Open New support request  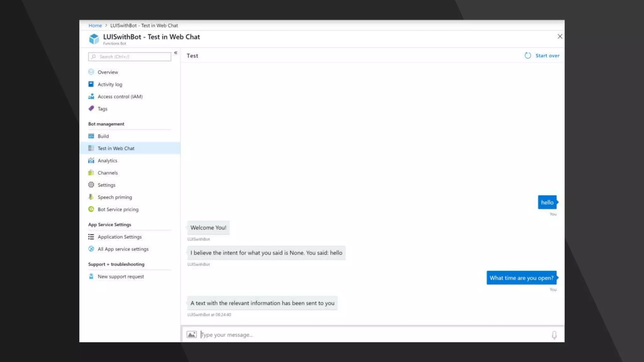pyautogui.click(x=120, y=277)
